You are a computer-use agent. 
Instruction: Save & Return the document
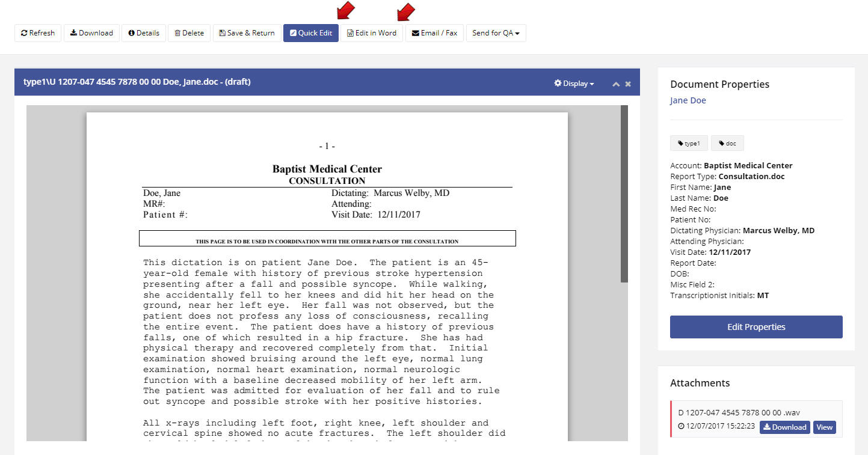click(x=247, y=33)
